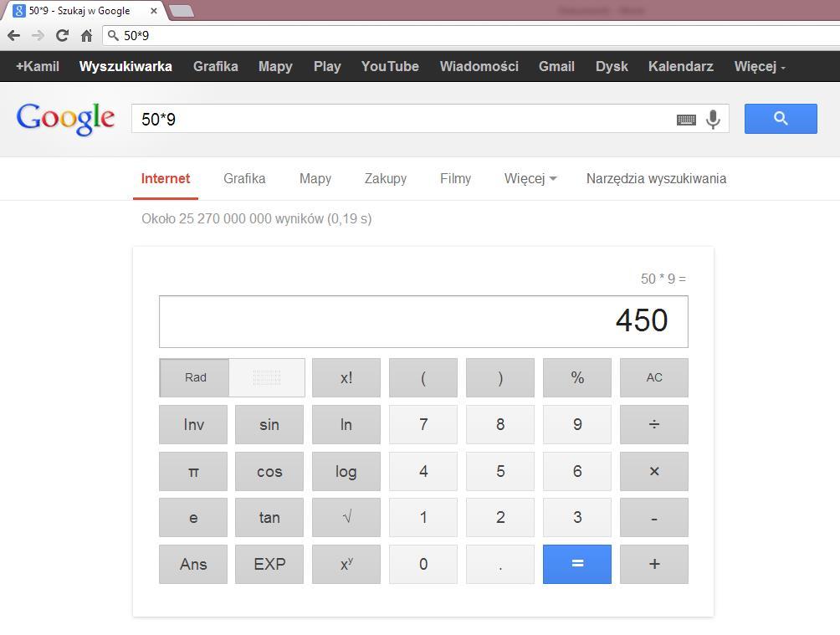Open a new browser tab
The height and width of the screenshot is (635, 840).
click(182, 11)
